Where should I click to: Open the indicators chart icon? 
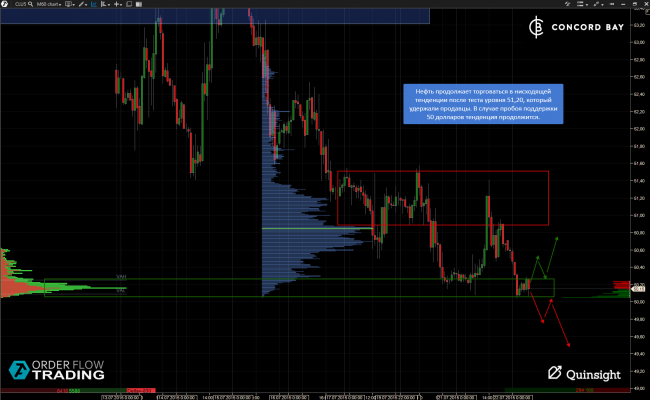[94, 4]
